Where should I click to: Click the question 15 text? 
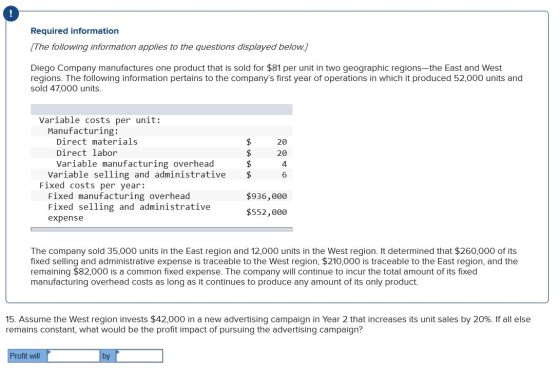tap(268, 324)
